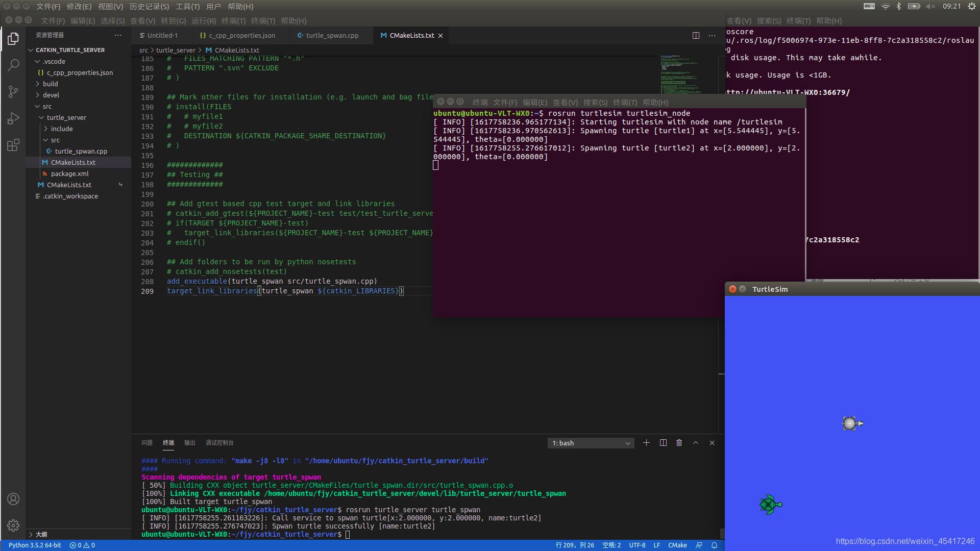
Task: Open explorer panel more actions dots
Action: tap(118, 35)
